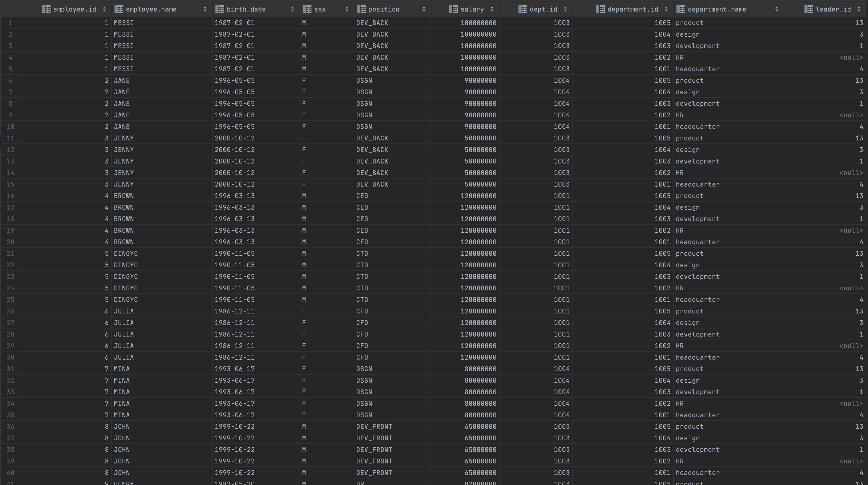Click the department.name column table icon

(681, 9)
